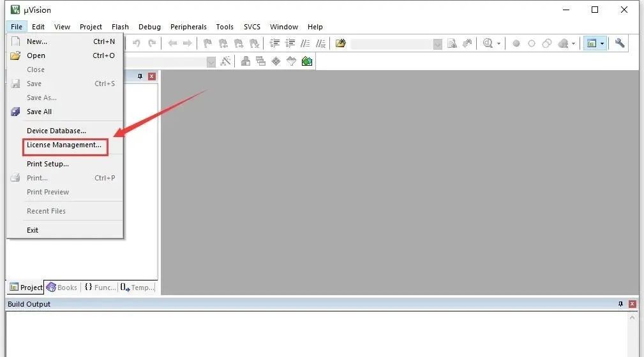
Task: Expand the Find text combo box arrow
Action: 437,44
